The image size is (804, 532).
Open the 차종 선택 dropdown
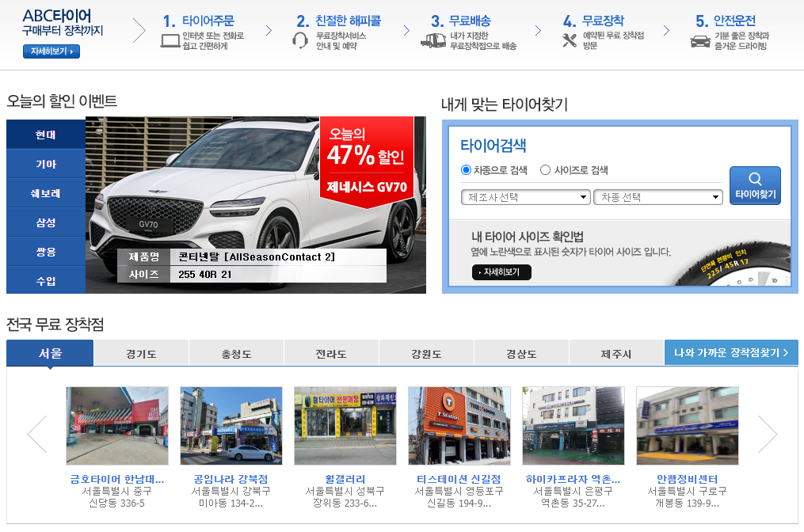point(658,197)
